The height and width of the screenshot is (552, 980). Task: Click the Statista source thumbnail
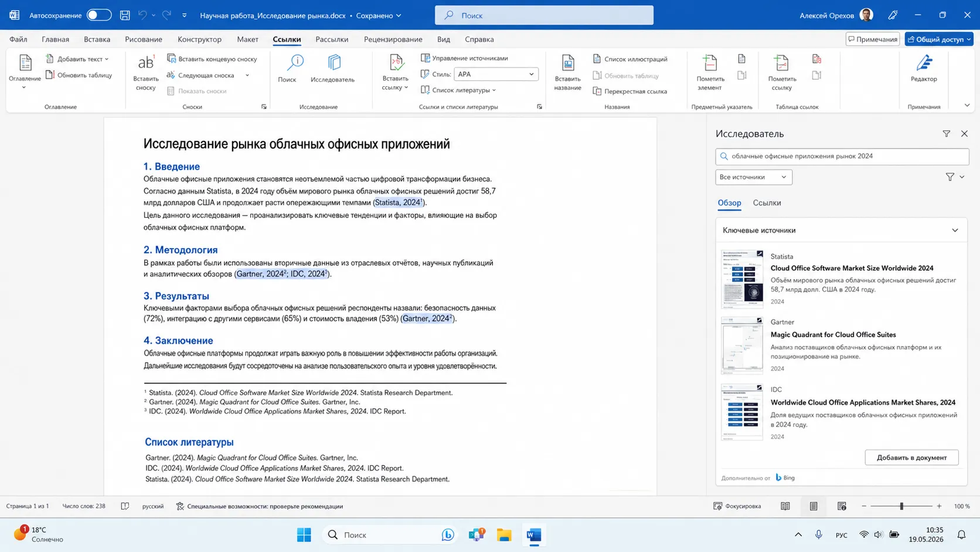coord(742,279)
